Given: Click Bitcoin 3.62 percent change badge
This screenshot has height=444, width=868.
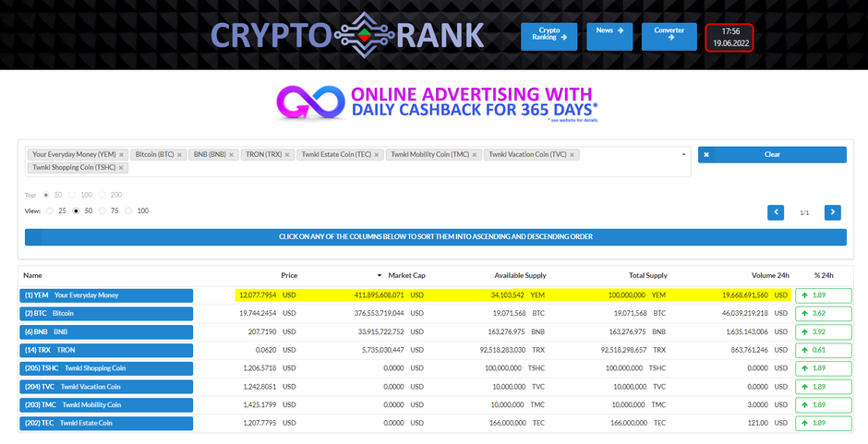Looking at the screenshot, I should click(x=824, y=313).
